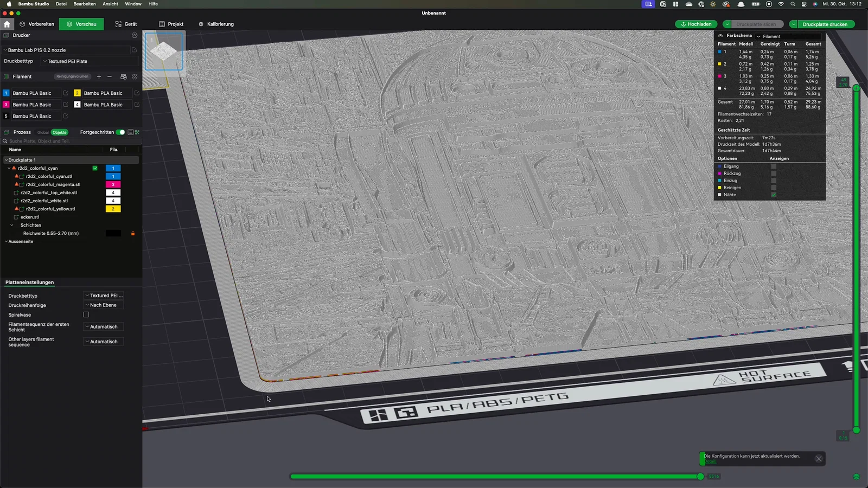Screen dimensions: 868x488
Task: Click the layers icon at bottom right
Action: (857, 477)
